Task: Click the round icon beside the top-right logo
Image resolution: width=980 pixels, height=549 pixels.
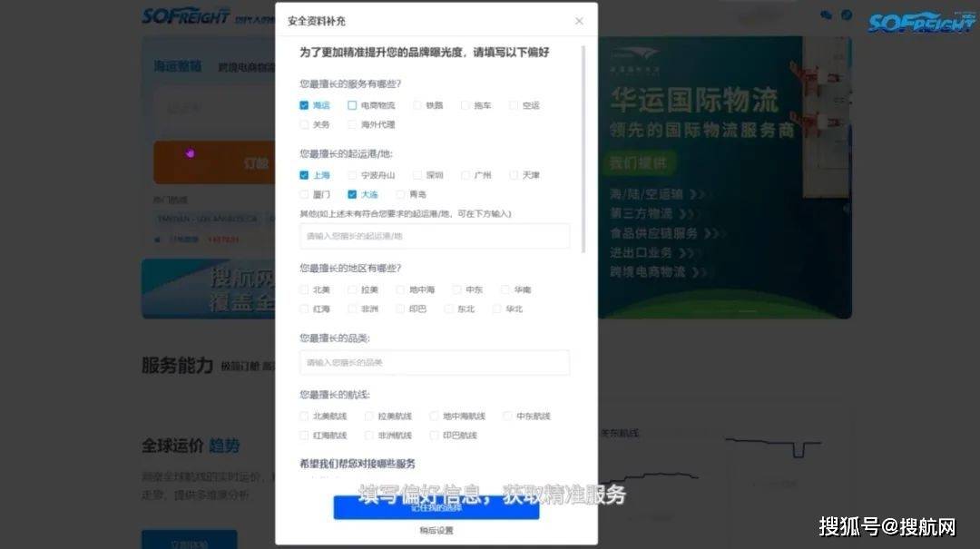Action: [848, 15]
